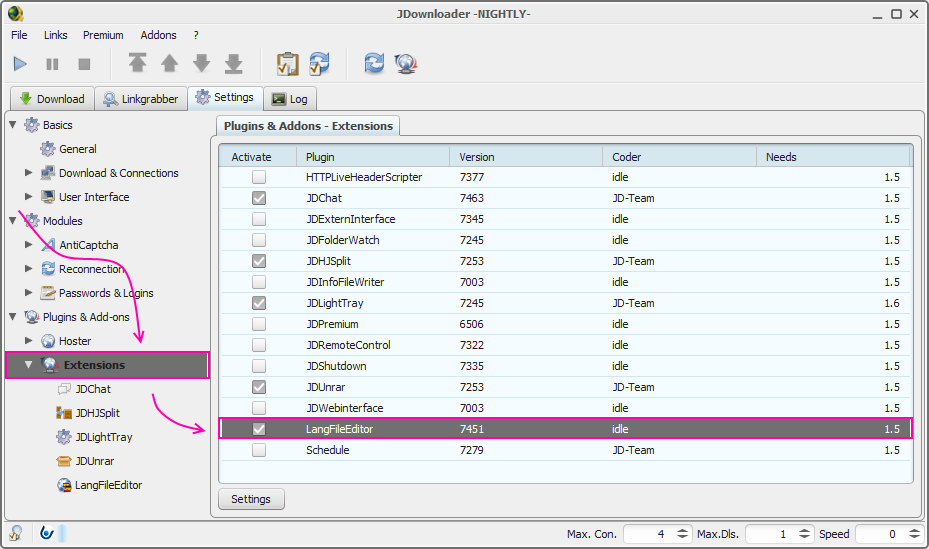Increase Max.Dls. spinner value
This screenshot has height=549, width=929.
(804, 530)
